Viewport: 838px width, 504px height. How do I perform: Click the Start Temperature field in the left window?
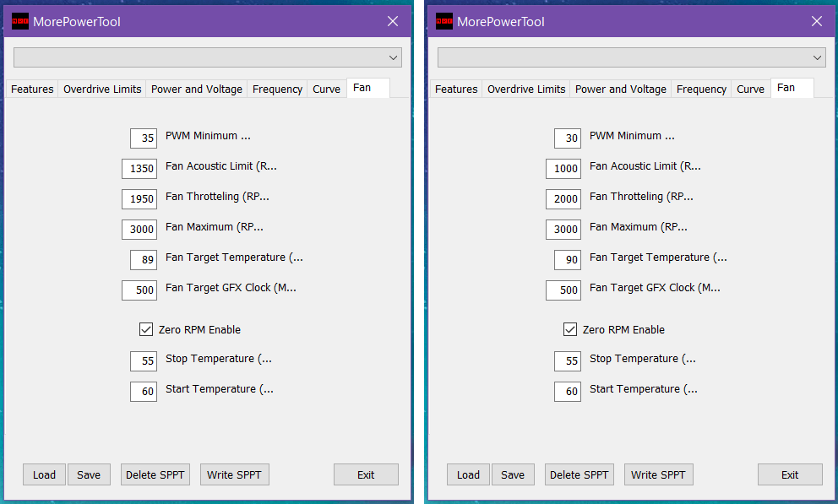point(144,392)
